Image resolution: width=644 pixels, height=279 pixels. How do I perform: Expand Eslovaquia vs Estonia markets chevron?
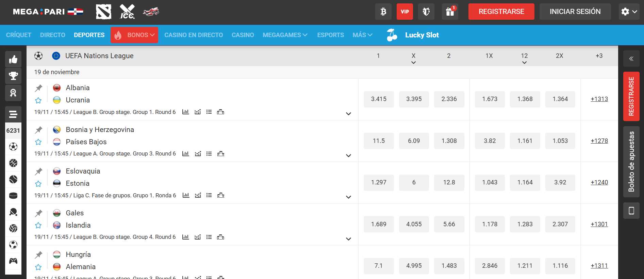click(348, 197)
